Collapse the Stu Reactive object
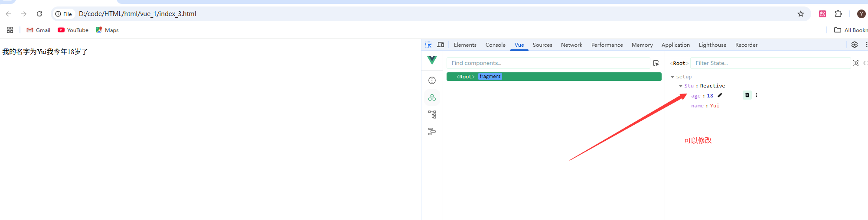 681,86
